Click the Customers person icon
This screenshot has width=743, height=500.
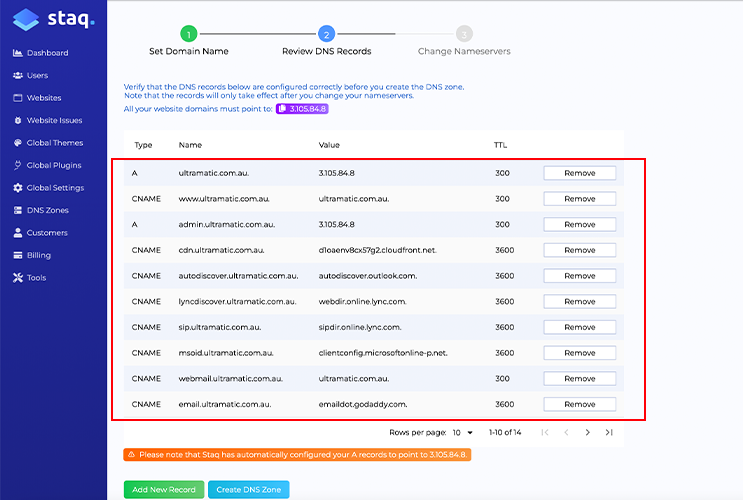18,232
